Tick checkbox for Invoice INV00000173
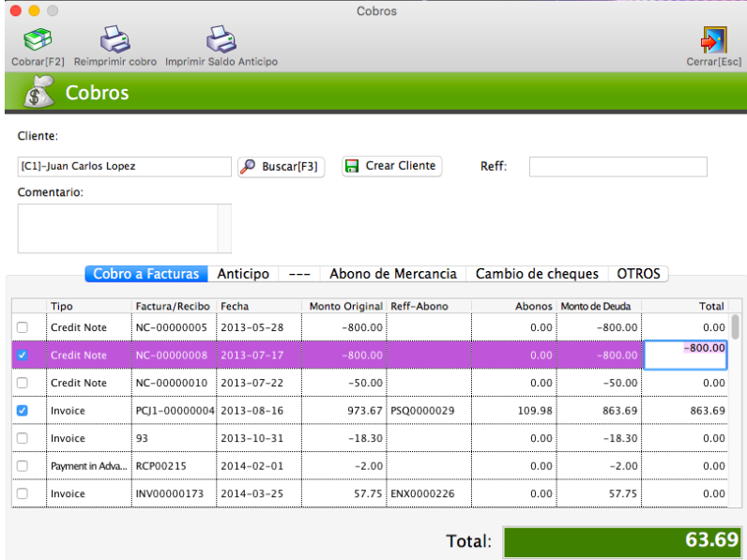The image size is (747, 560). pos(22,493)
